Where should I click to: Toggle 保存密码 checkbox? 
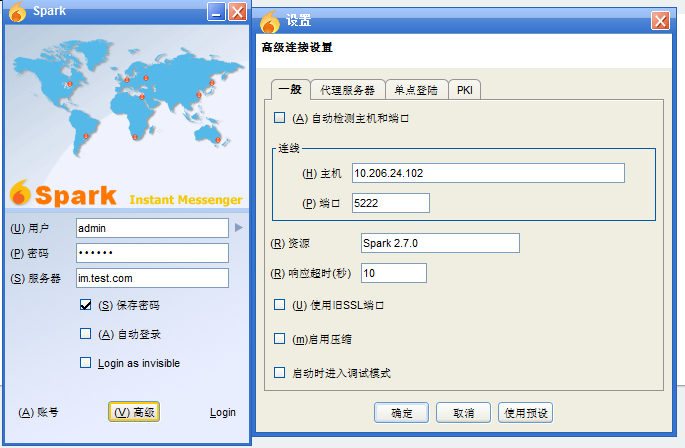pos(86,305)
